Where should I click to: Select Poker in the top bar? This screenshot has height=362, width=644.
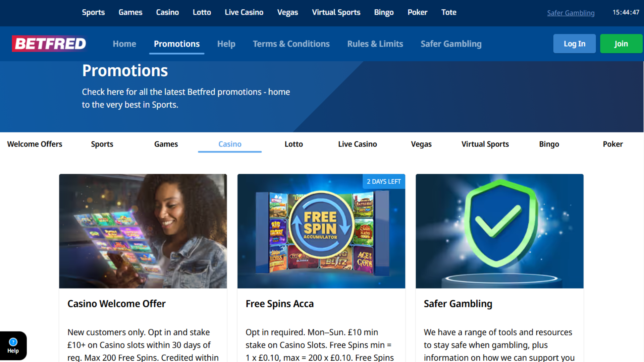click(x=418, y=12)
